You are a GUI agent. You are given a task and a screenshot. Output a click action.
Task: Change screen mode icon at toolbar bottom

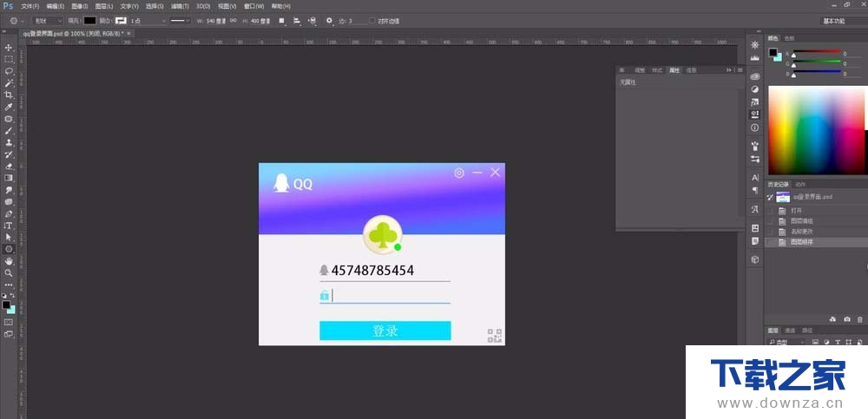click(9, 334)
